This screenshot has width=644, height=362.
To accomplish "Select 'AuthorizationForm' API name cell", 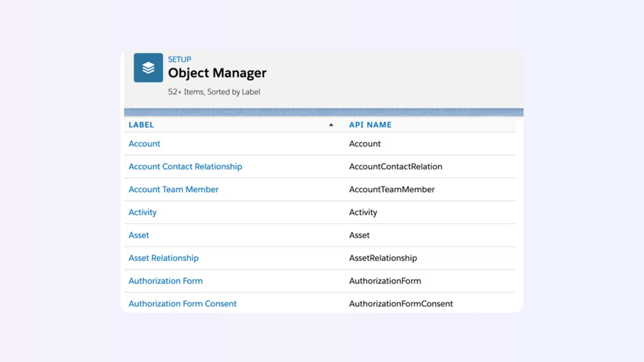I will point(385,281).
